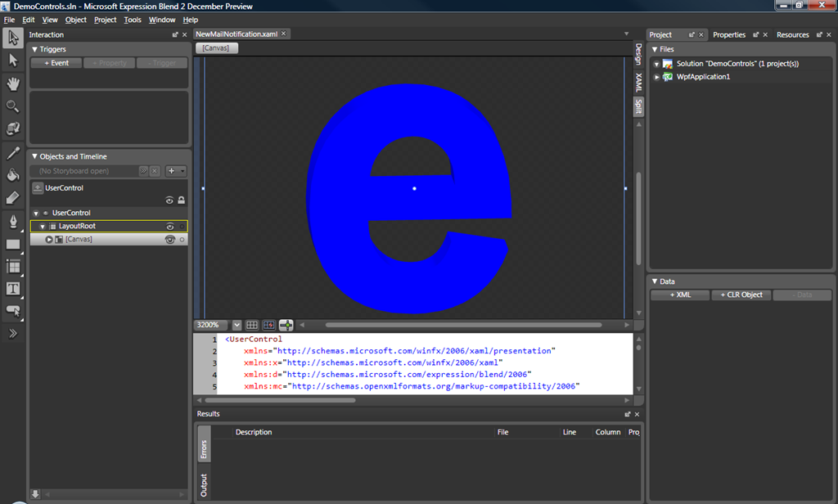Switch to the Design view tab
This screenshot has height=504, width=838.
coord(638,54)
